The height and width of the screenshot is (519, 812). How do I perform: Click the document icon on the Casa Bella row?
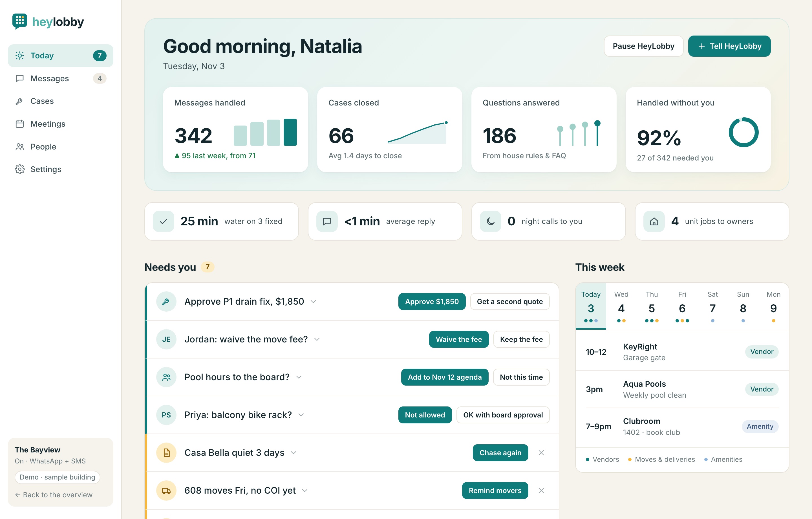coord(166,452)
